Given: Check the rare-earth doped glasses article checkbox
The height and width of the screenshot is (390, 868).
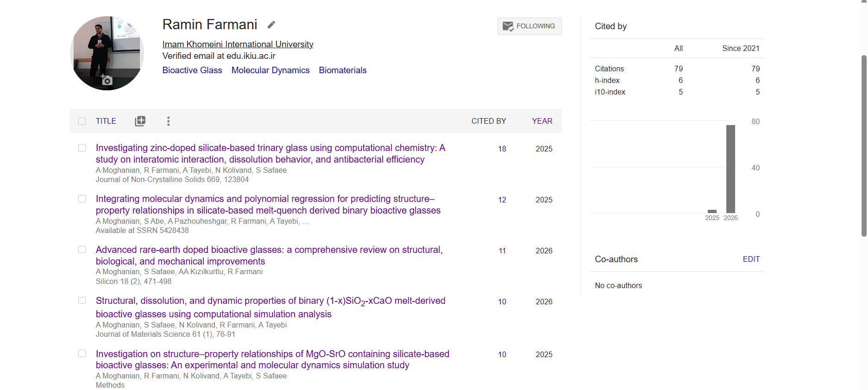Looking at the screenshot, I should pyautogui.click(x=82, y=250).
